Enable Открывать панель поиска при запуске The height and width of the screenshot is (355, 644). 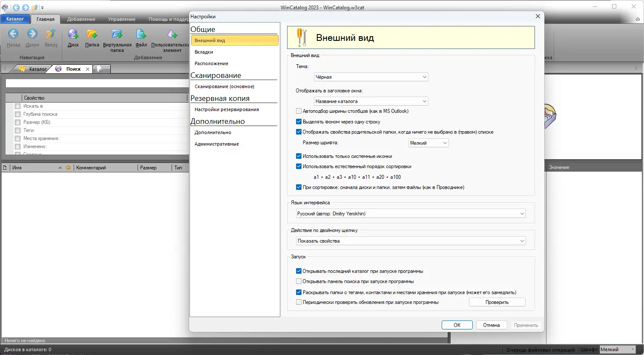click(x=299, y=281)
